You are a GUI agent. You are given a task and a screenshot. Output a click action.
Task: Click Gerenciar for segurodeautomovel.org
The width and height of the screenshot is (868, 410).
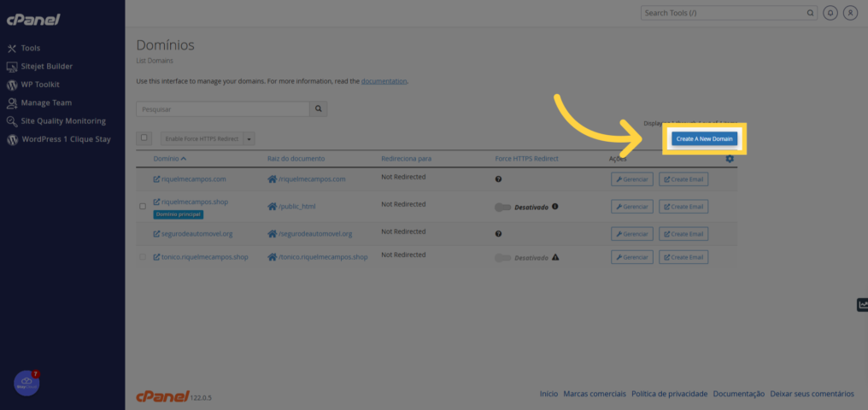pos(632,234)
